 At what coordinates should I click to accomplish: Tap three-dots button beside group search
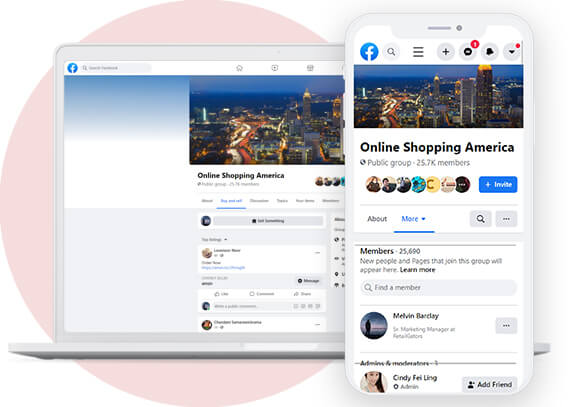(x=506, y=219)
